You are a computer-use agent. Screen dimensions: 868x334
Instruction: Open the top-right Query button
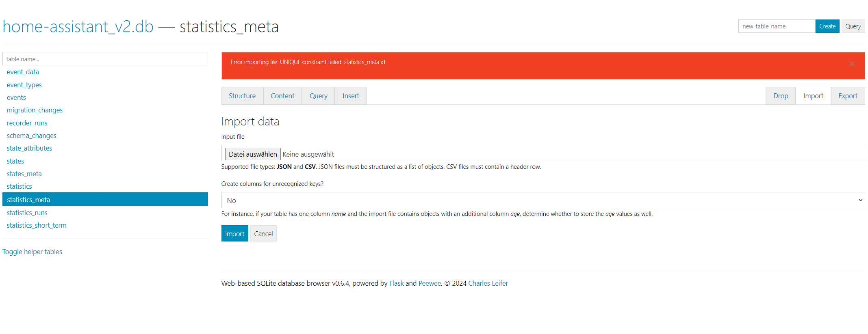pos(853,26)
